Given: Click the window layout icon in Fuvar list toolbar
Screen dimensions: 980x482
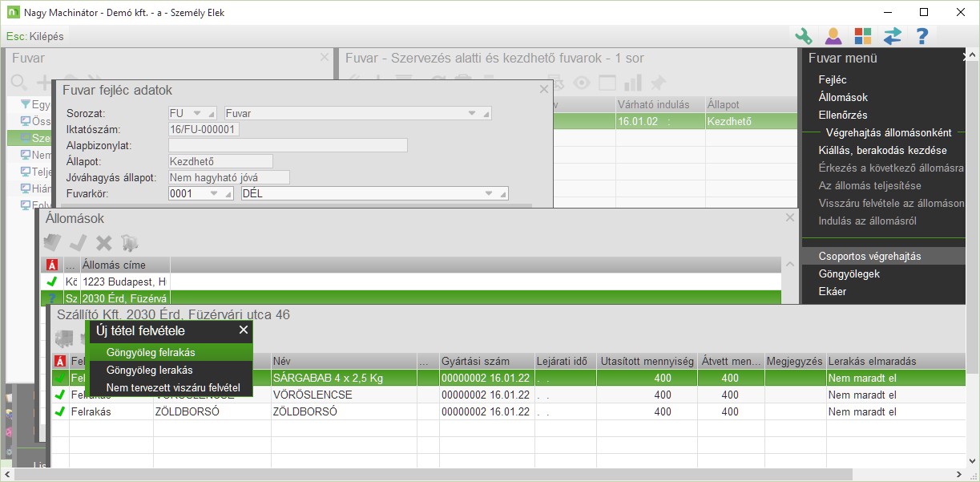Looking at the screenshot, I should (x=607, y=82).
